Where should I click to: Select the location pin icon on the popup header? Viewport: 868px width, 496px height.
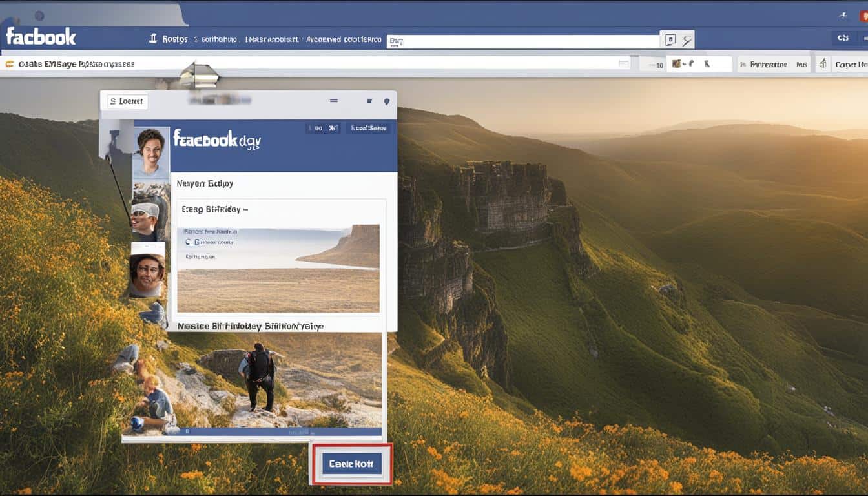pos(387,101)
